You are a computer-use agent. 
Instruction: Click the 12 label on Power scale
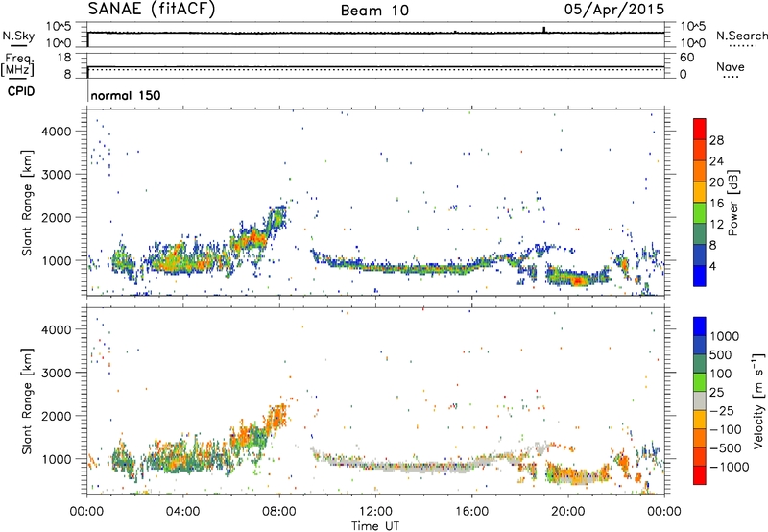click(x=716, y=225)
